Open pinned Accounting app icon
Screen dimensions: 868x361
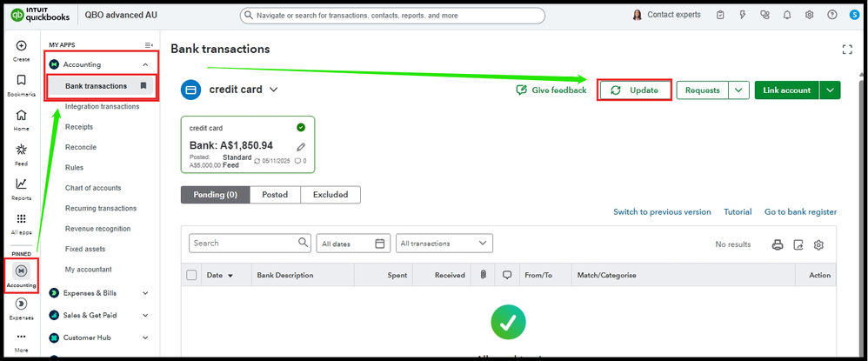(21, 271)
